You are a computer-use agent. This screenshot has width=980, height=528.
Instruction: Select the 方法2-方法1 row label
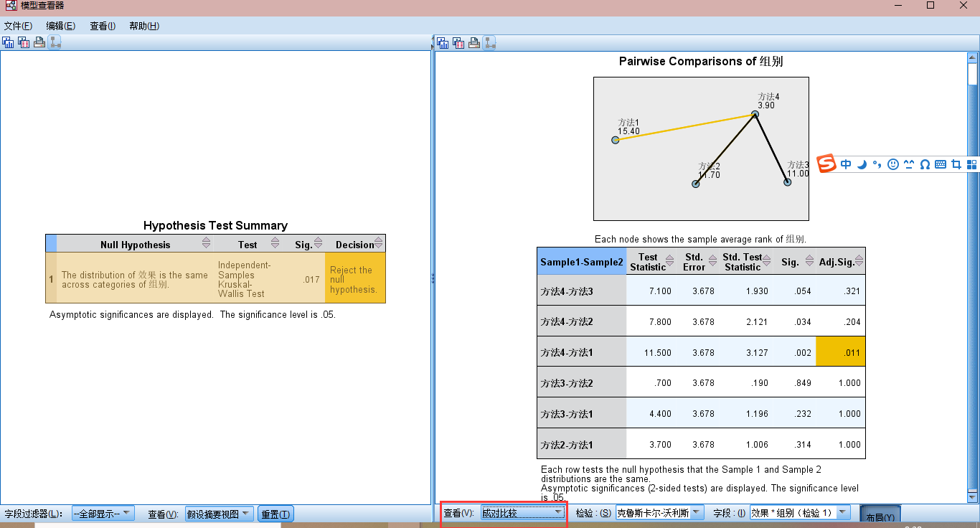click(x=581, y=444)
